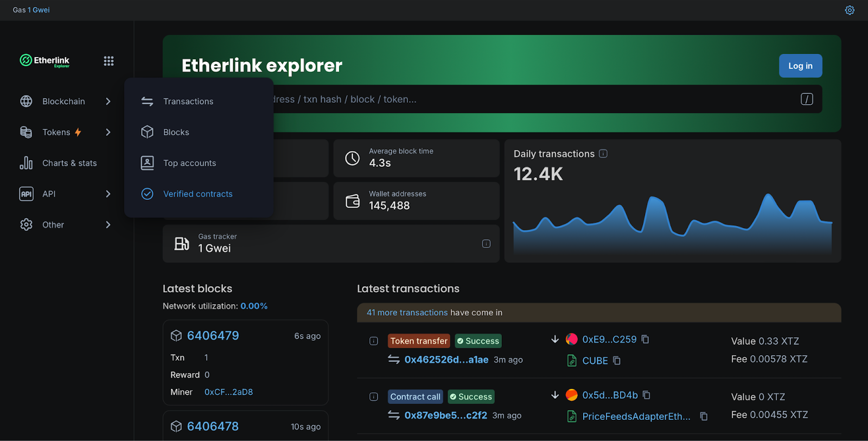The image size is (868, 441).
Task: Open block 6406479 link
Action: 213,336
